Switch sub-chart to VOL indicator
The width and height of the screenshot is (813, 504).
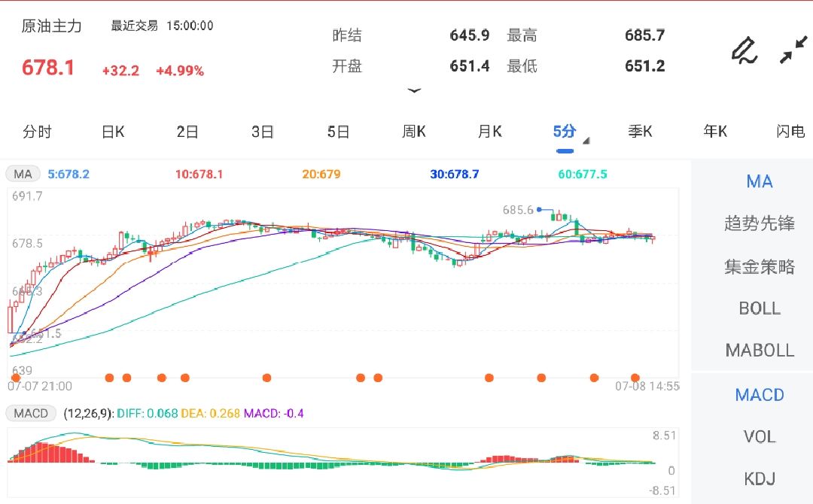(759, 437)
